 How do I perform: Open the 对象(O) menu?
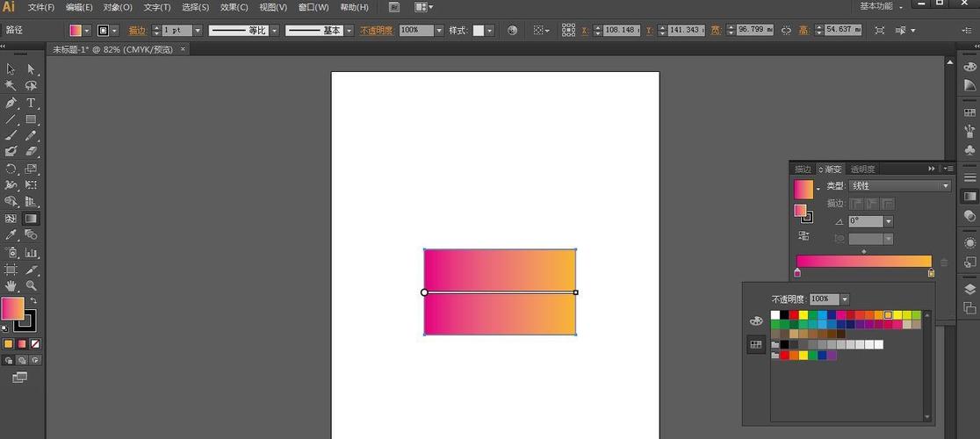click(x=118, y=8)
